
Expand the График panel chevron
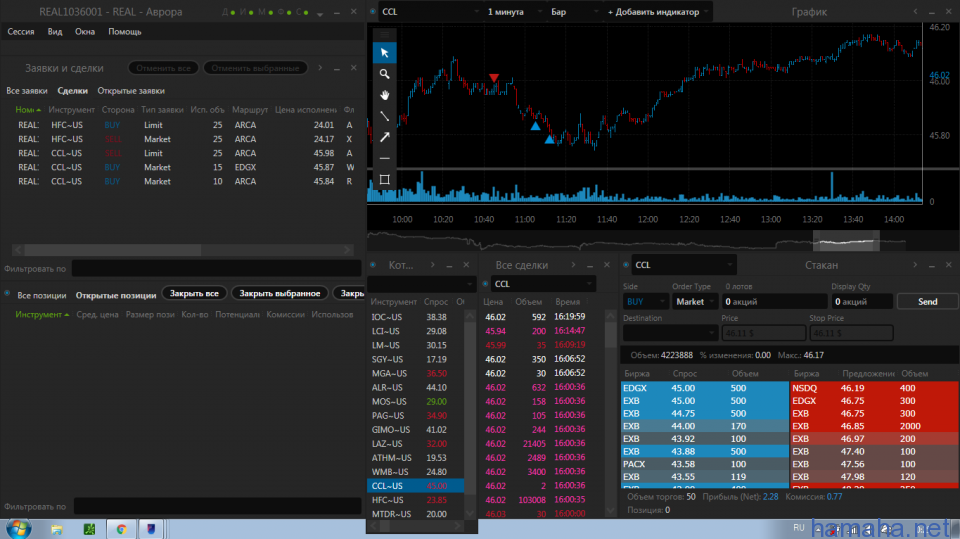[915, 12]
